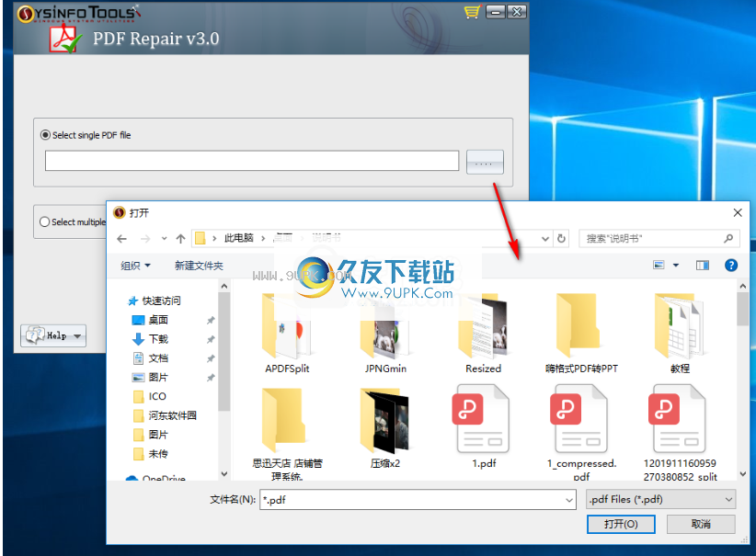Select the 1.pdf file
Image resolution: width=756 pixels, height=556 pixels.
pyautogui.click(x=483, y=426)
